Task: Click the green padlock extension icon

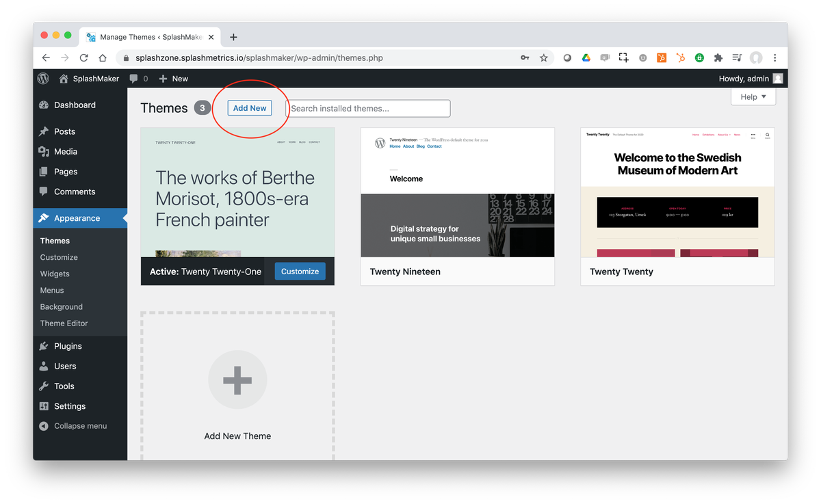Action: click(x=699, y=58)
